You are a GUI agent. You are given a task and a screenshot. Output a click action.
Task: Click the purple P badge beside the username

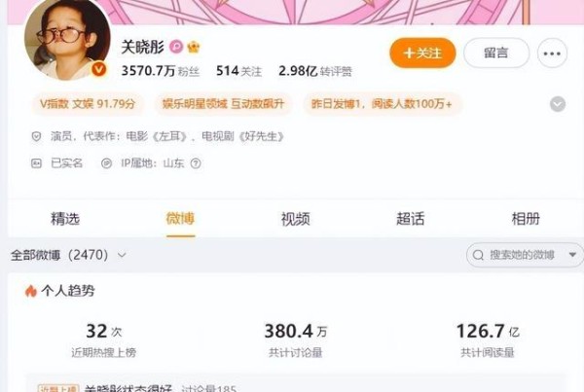point(176,47)
